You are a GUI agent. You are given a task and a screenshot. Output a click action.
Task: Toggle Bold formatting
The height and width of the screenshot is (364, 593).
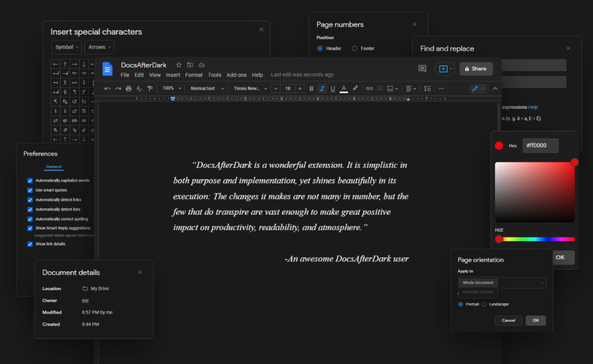click(x=311, y=89)
